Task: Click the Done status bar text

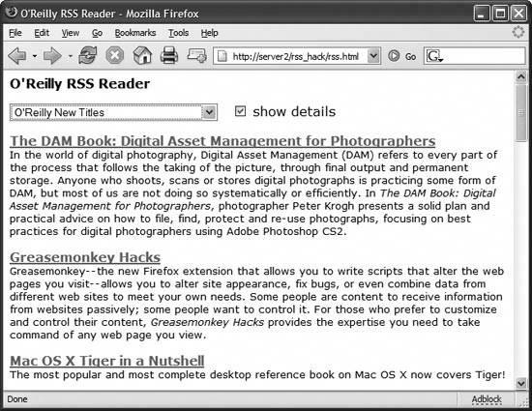Action: tap(17, 399)
